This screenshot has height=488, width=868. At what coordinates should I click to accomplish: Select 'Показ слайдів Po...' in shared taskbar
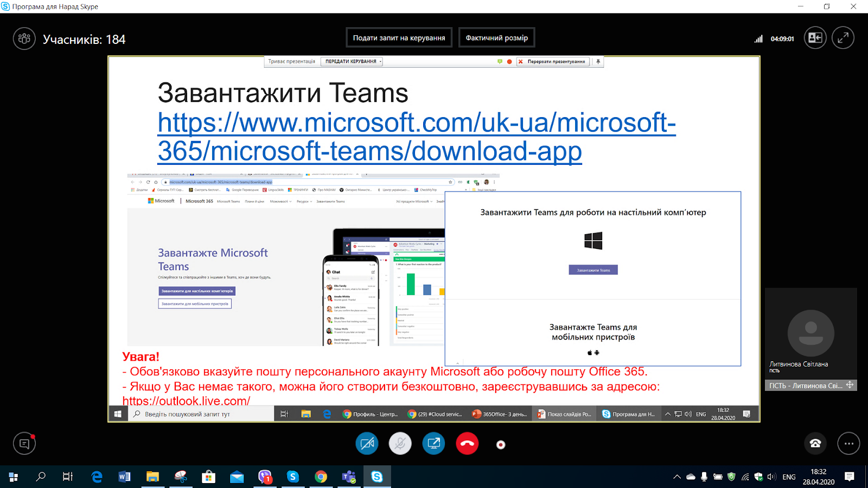(564, 414)
